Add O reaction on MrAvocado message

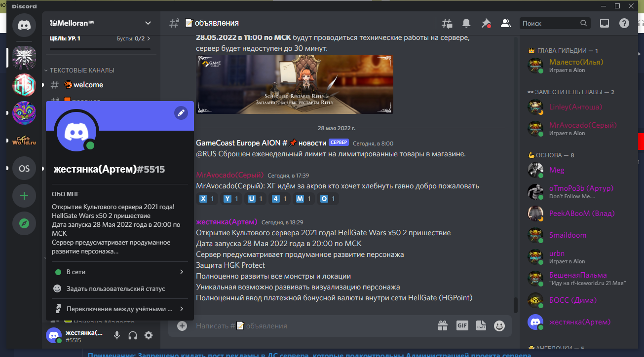[x=328, y=199]
